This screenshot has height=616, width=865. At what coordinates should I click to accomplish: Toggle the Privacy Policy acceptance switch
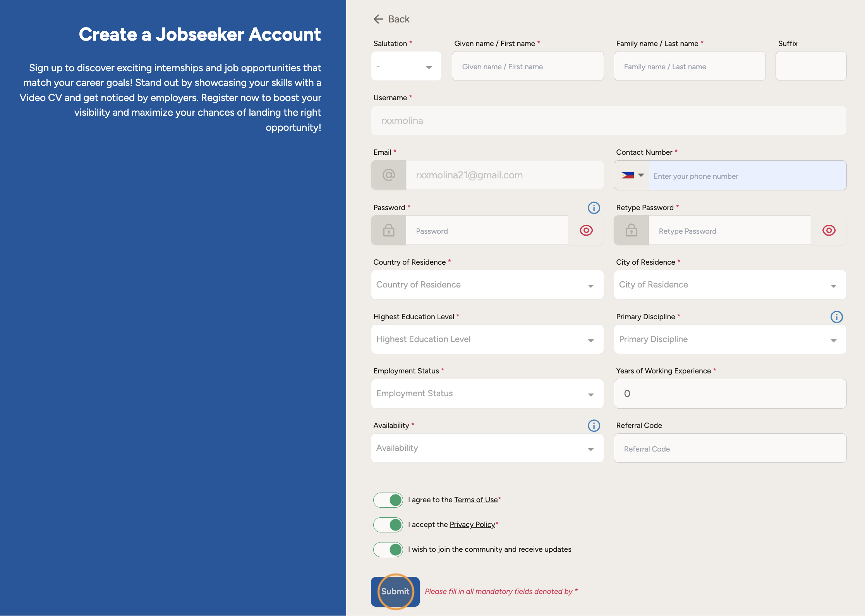pyautogui.click(x=388, y=525)
